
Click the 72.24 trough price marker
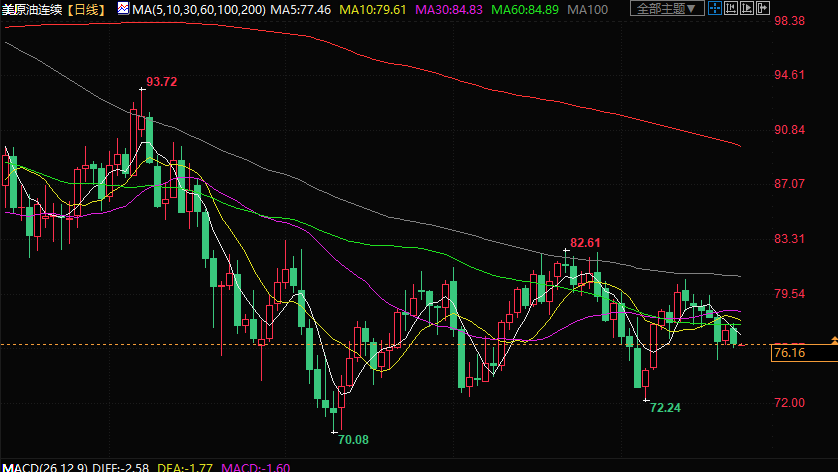[x=665, y=408]
